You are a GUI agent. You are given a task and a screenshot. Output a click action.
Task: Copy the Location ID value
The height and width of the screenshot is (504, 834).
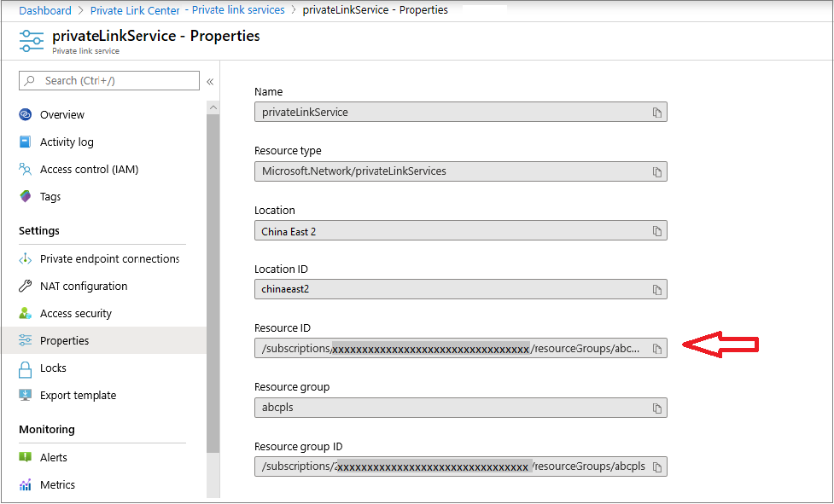[x=657, y=290]
